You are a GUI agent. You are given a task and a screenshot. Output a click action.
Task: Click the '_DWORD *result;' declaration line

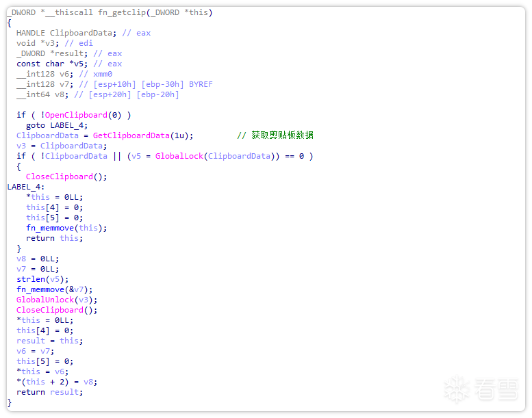coord(69,53)
